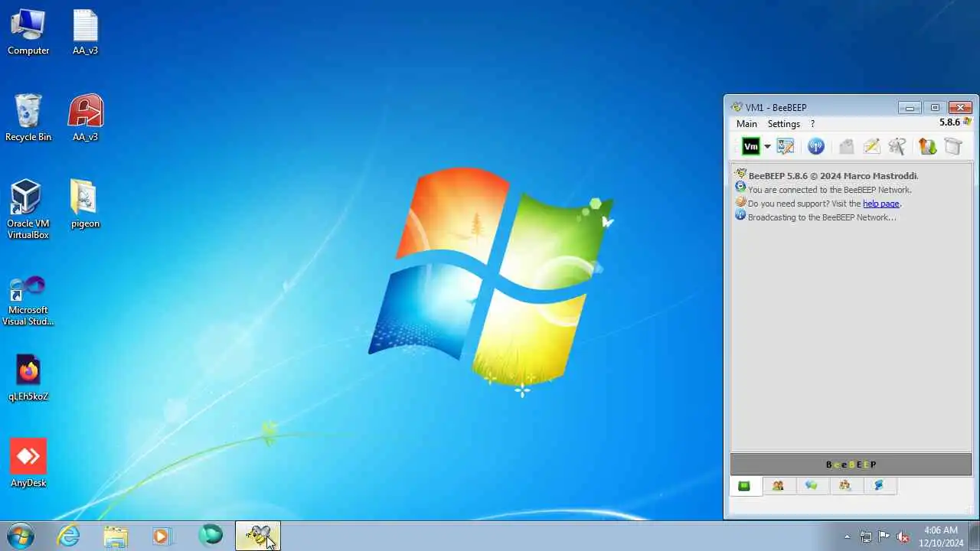Open Windows Media Player from the taskbar
This screenshot has height=551, width=980.
(162, 536)
